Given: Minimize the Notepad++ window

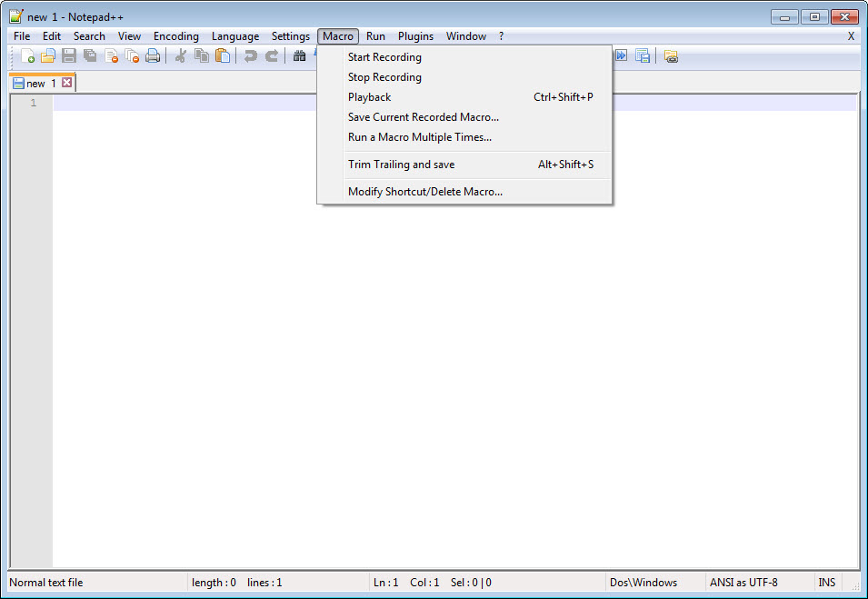Looking at the screenshot, I should 784,17.
